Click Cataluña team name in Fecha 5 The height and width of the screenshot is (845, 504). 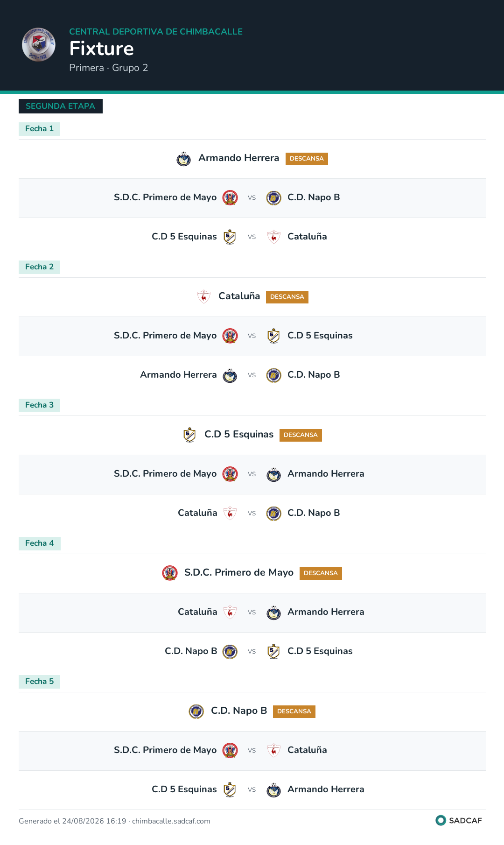[x=307, y=750]
